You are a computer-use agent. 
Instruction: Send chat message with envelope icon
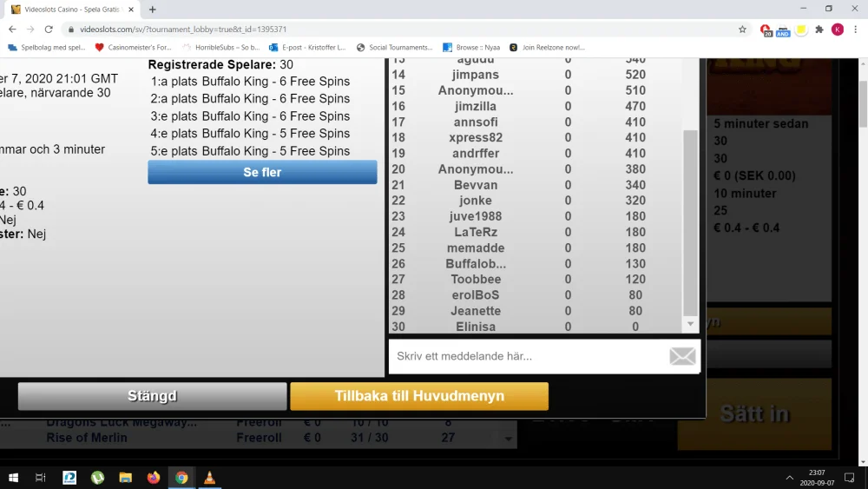point(682,356)
